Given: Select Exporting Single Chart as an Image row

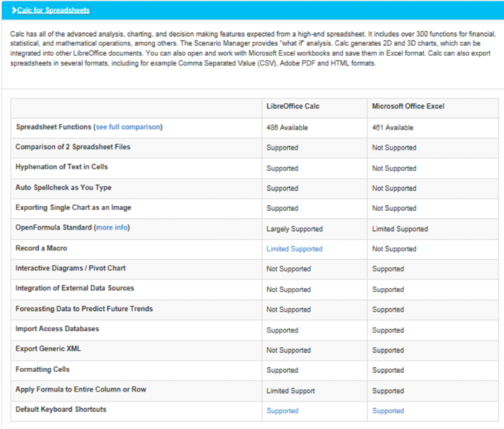Looking at the screenshot, I should (255, 209).
